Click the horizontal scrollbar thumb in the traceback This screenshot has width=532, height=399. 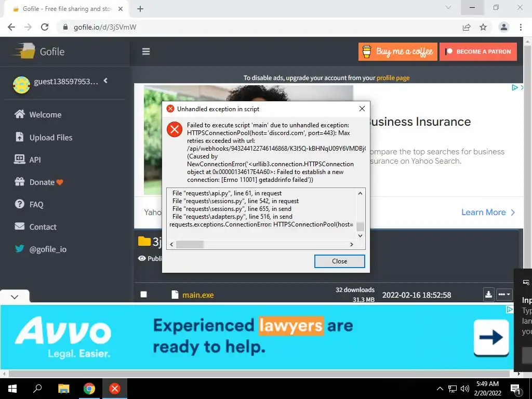[x=190, y=244]
